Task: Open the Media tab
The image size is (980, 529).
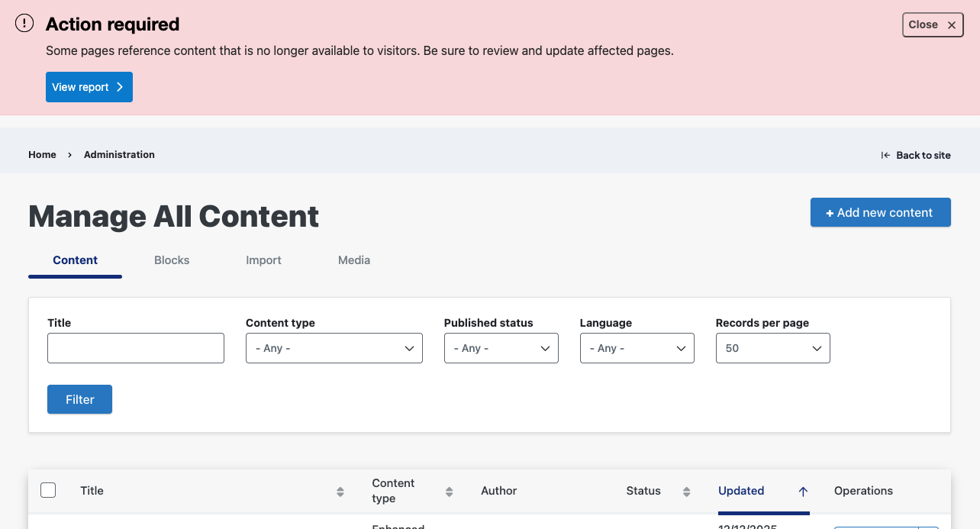Action: [x=353, y=260]
